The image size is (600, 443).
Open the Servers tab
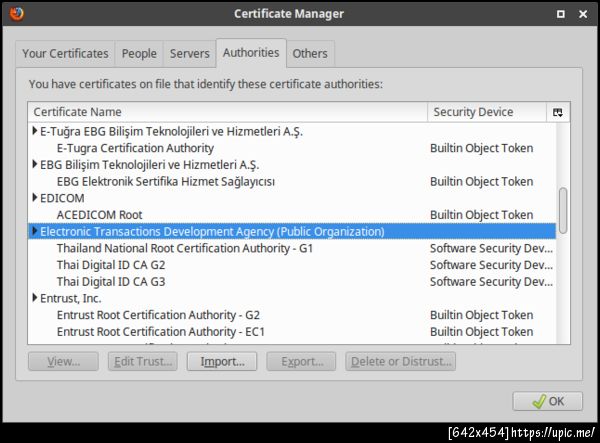[189, 54]
